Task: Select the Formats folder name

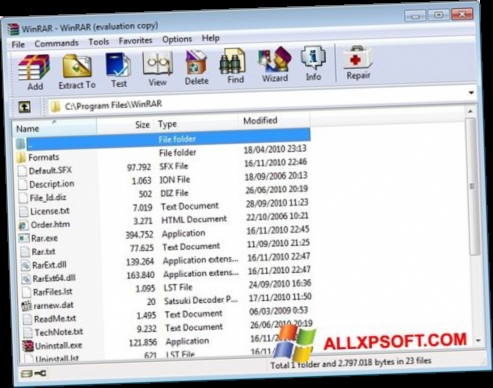Action: point(44,157)
